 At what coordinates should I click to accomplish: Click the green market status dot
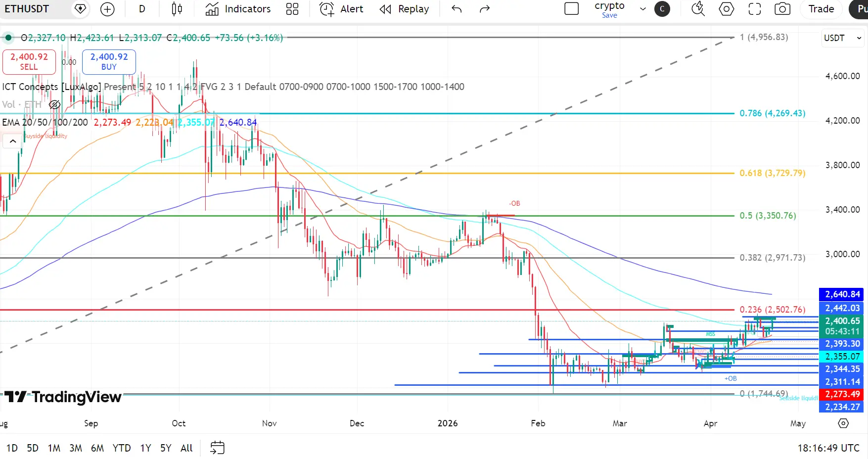(x=8, y=38)
